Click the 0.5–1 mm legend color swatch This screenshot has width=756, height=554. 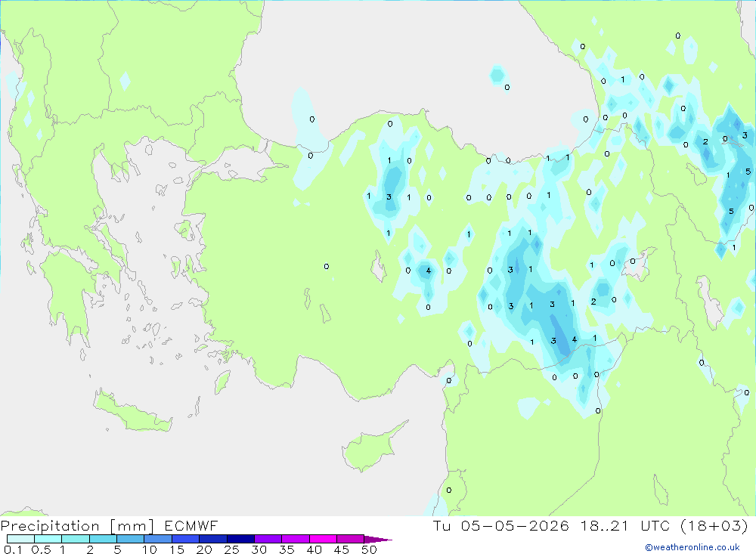pos(48,539)
